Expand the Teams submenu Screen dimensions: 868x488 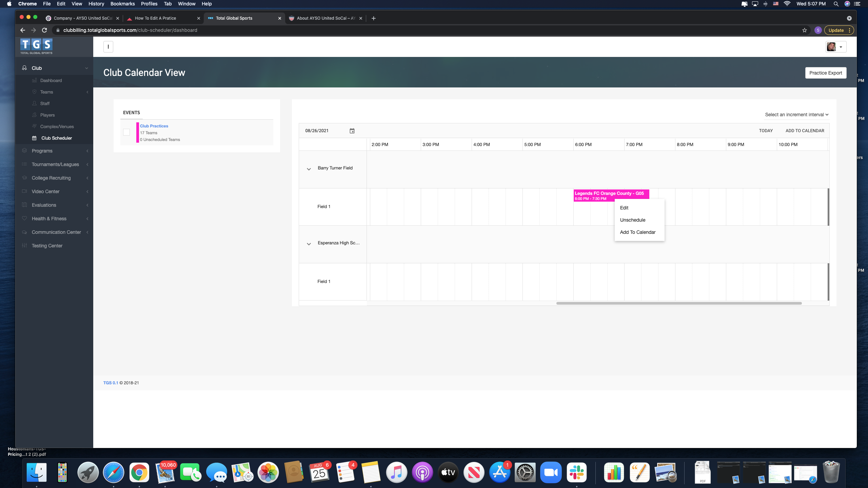[x=54, y=92]
